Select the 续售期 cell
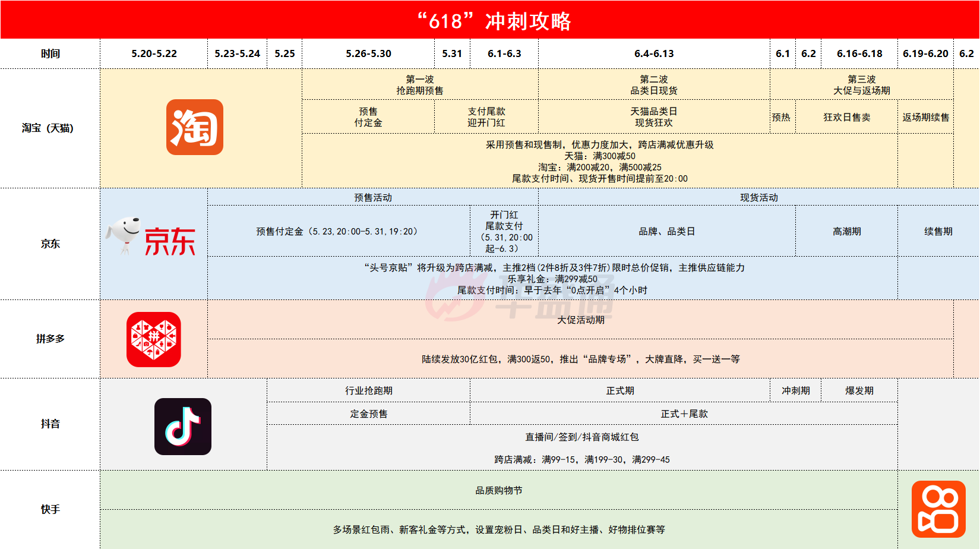Viewport: 980px width, 549px height. pos(938,231)
